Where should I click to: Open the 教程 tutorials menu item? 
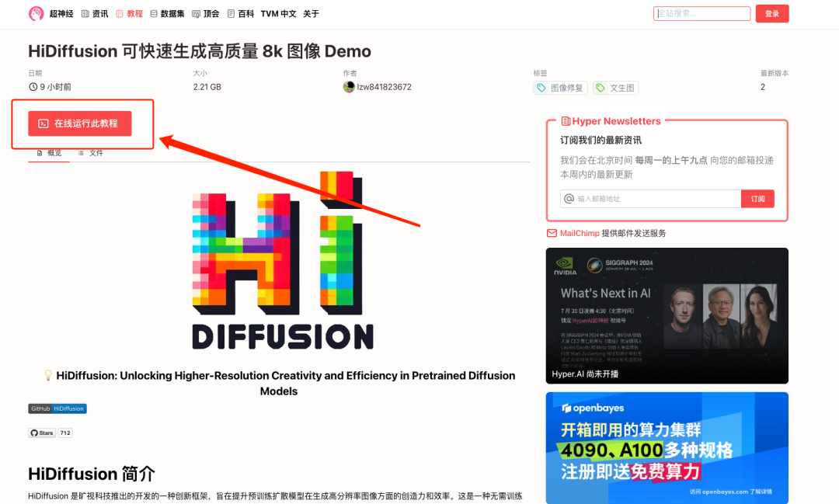130,14
